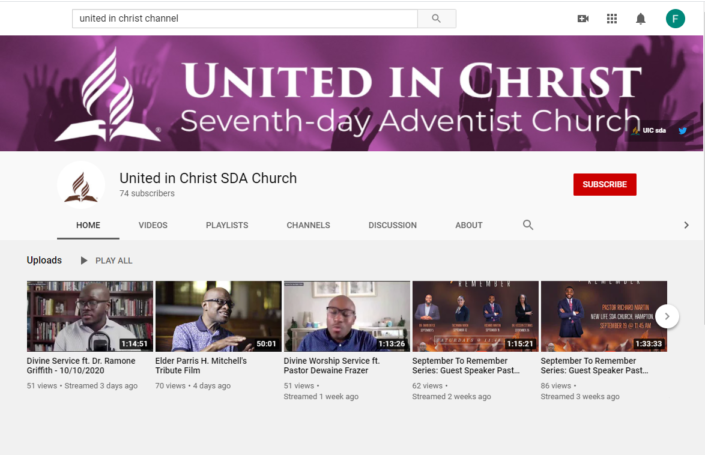Image resolution: width=705 pixels, height=455 pixels.
Task: Open Elder Parris Mitchell tribute thumbnail
Action: pos(219,316)
